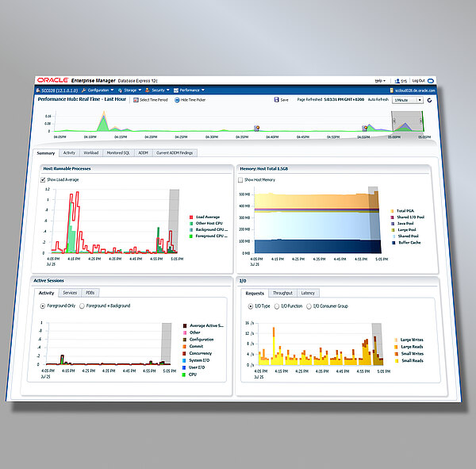
Task: Click the Select Time Period icon
Action: click(x=135, y=100)
